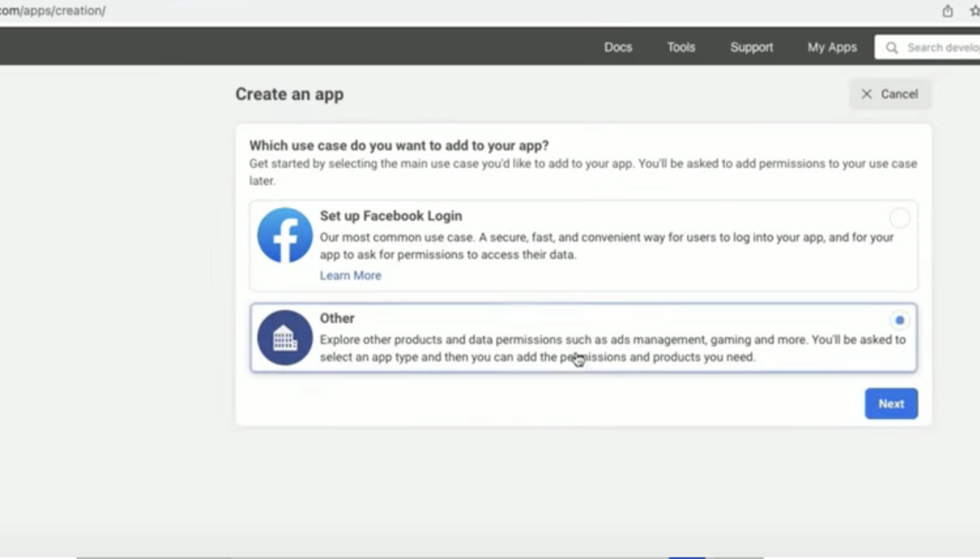
Task: Click the share icon in the browser toolbar
Action: 949,10
